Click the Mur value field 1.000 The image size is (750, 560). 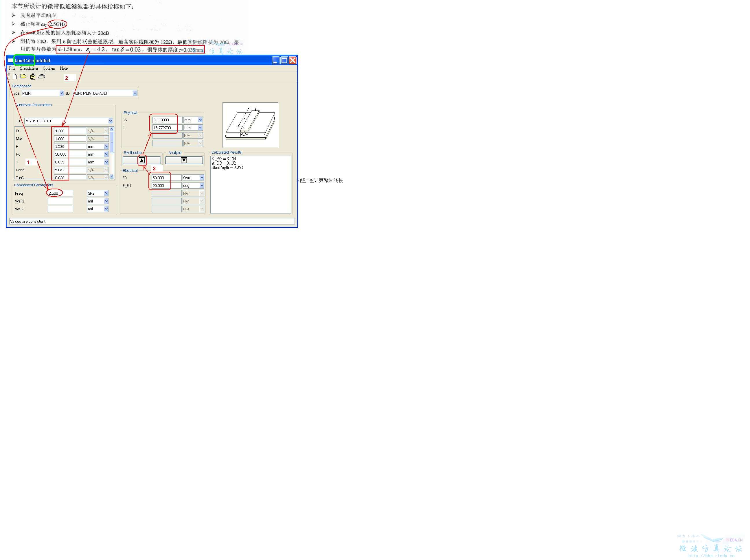tap(70, 139)
